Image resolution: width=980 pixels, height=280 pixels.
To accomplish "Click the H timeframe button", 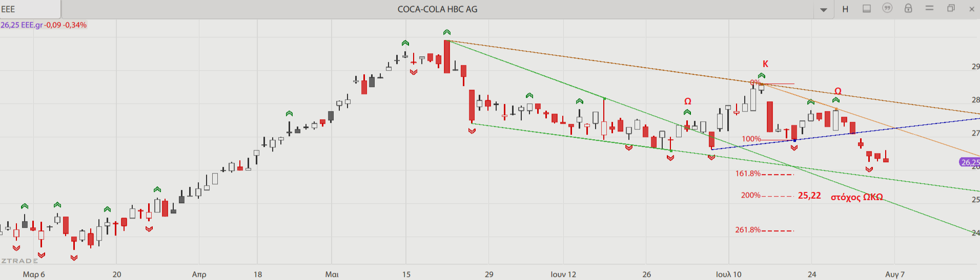I will point(845,9).
